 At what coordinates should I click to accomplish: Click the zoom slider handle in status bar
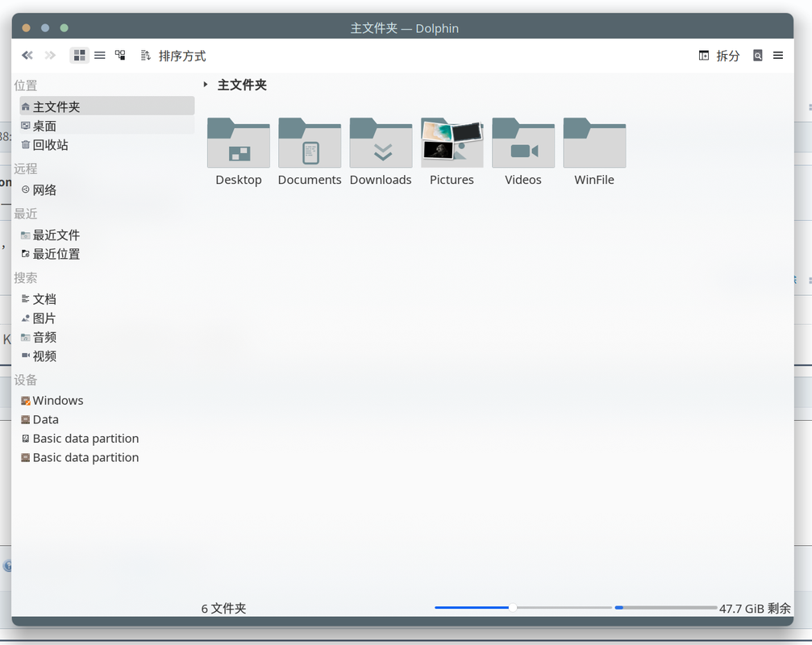513,608
